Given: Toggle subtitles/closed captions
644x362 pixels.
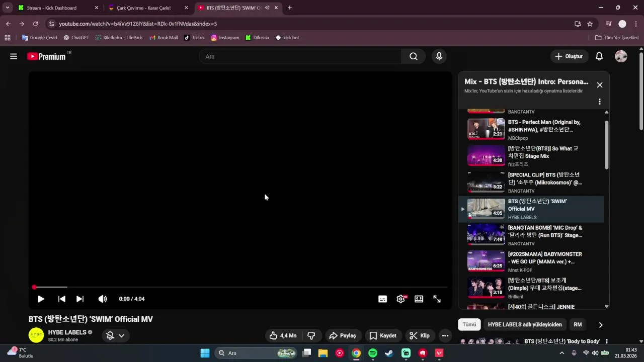Looking at the screenshot, I should (382, 299).
